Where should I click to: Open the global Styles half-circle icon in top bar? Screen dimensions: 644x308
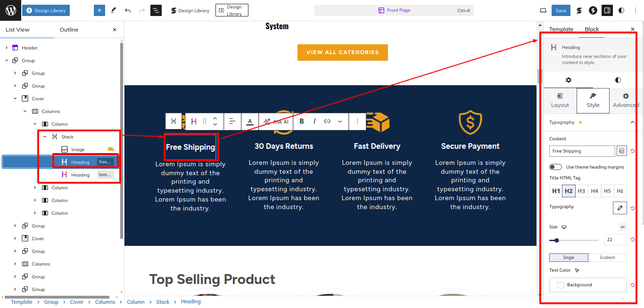pos(621,10)
